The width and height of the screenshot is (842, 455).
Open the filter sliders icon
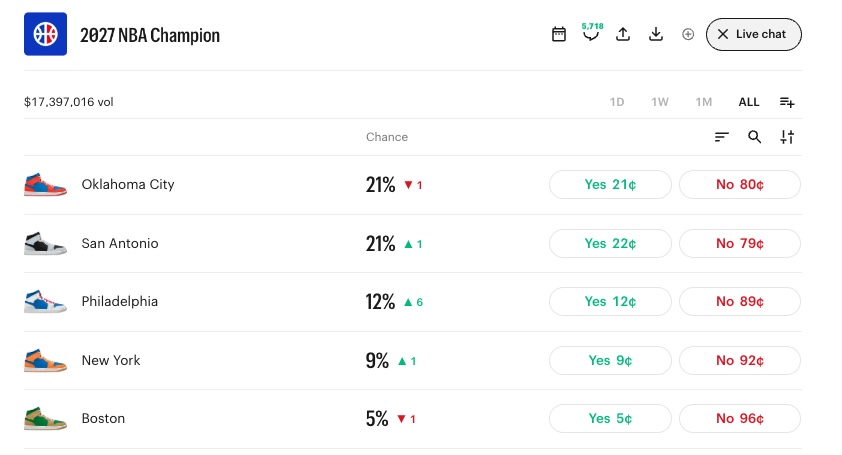click(x=787, y=137)
